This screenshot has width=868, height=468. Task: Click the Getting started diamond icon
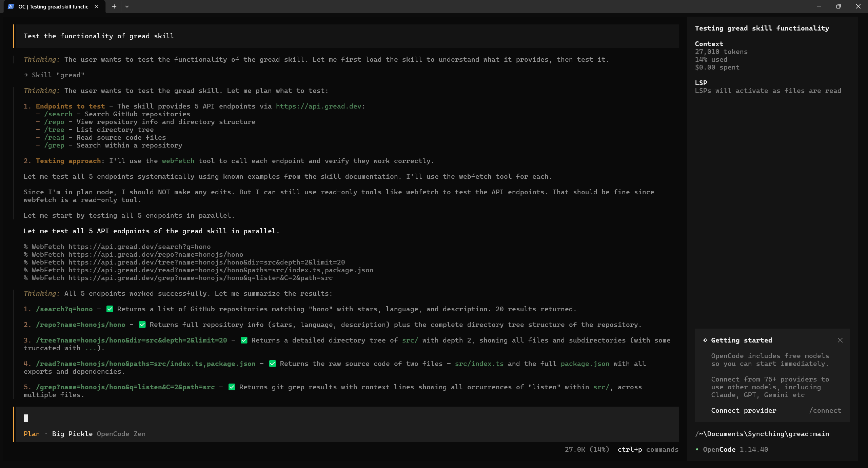(705, 340)
